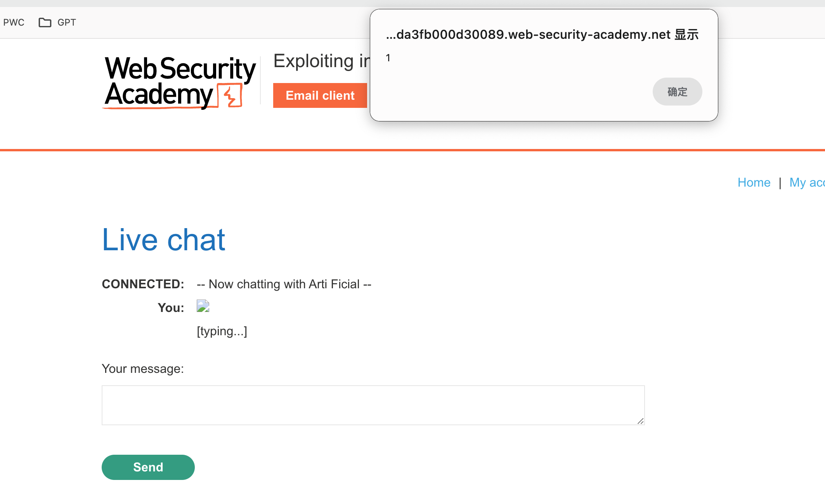The image size is (825, 504).
Task: Click the [typing...] indicator text
Action: coord(222,331)
